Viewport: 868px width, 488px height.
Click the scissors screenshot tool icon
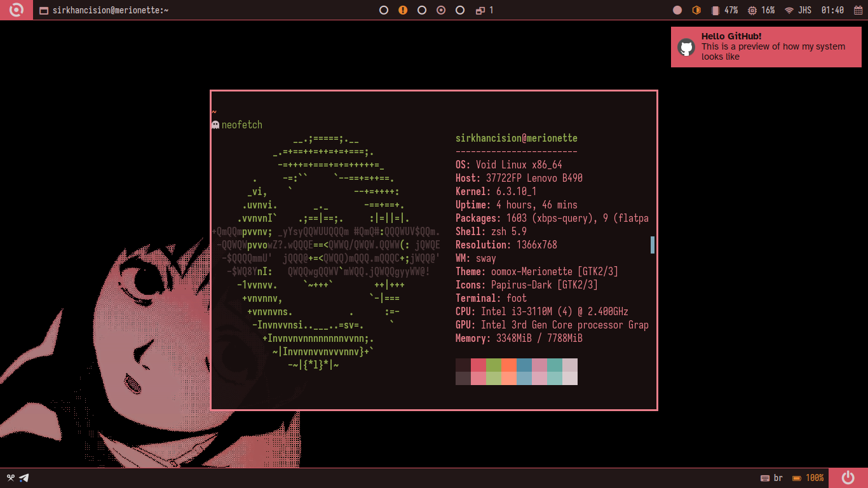point(11,478)
